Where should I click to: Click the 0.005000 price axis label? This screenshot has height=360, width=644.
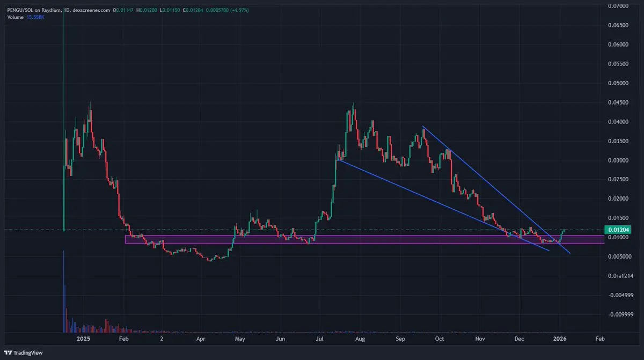point(619,256)
